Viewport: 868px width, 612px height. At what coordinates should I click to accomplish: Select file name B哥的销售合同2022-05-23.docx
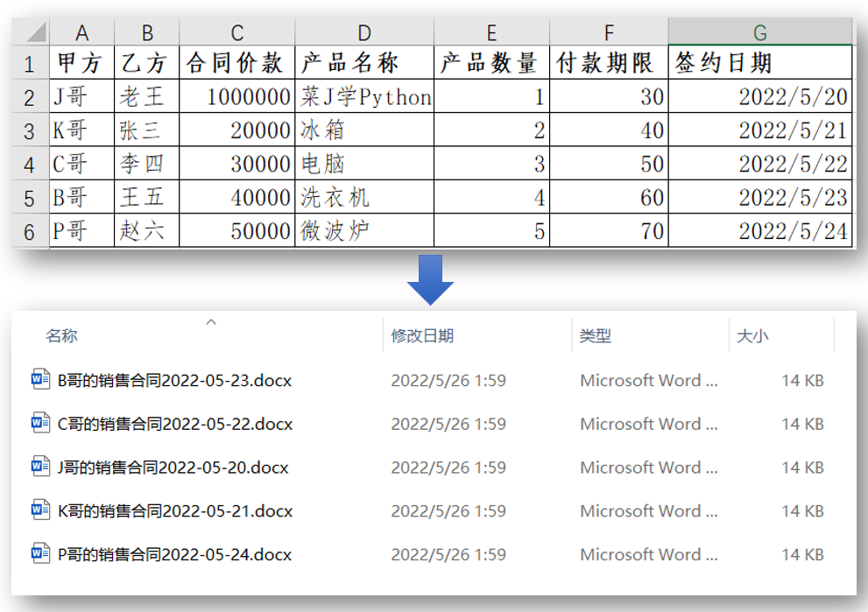tap(174, 380)
